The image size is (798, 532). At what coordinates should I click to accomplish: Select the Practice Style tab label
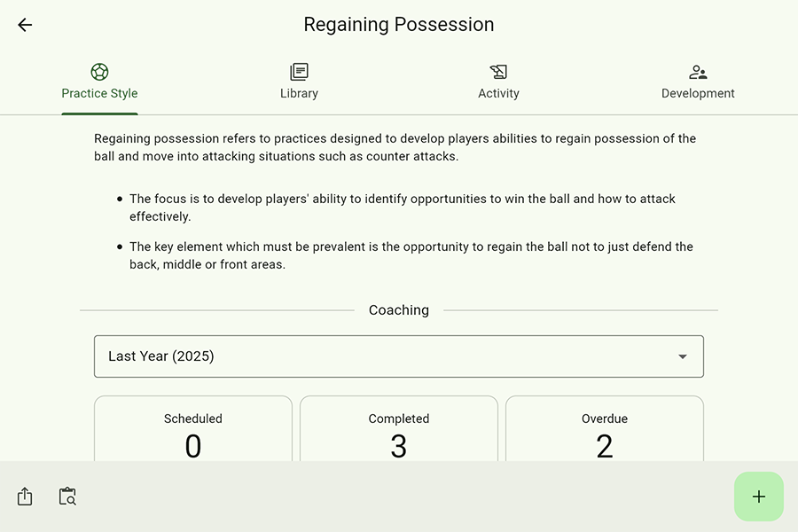(99, 93)
